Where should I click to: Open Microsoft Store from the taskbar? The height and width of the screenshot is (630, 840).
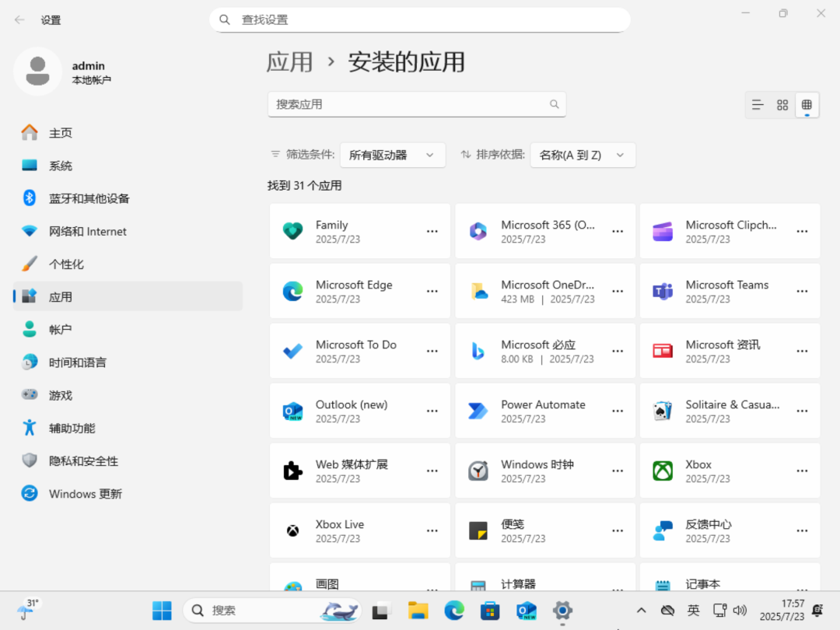pyautogui.click(x=490, y=611)
